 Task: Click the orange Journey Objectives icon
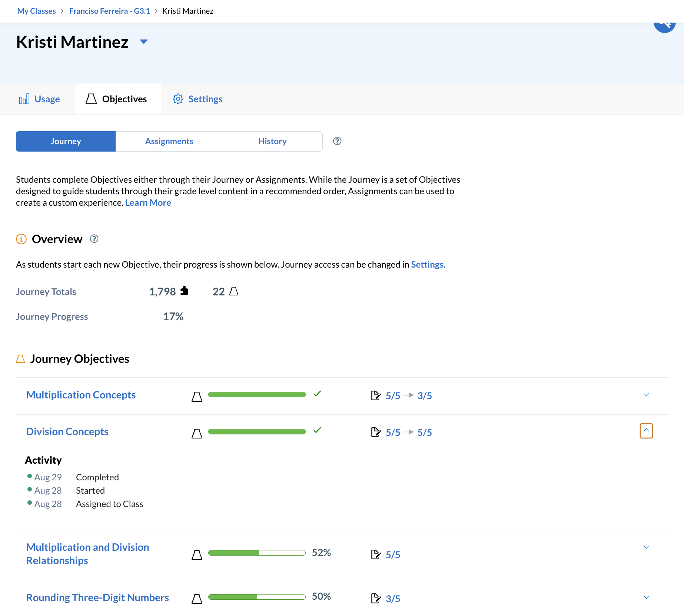(x=20, y=359)
